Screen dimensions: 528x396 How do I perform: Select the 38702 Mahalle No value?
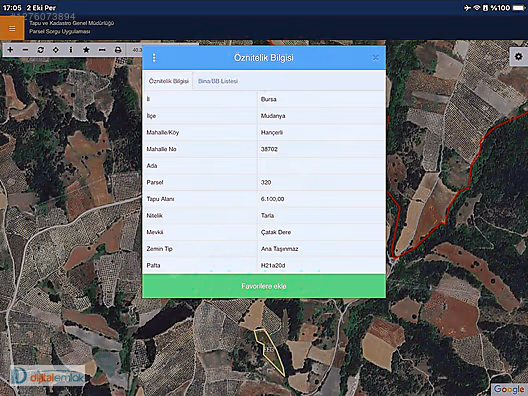pyautogui.click(x=321, y=149)
